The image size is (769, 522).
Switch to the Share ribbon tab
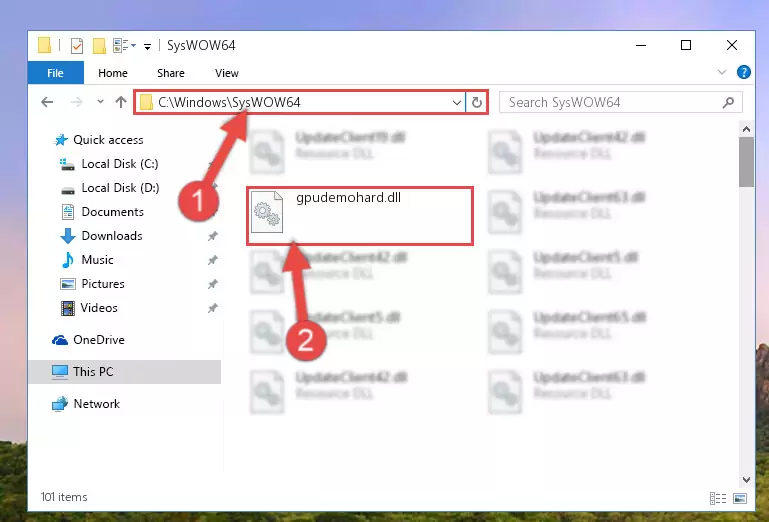pos(171,73)
